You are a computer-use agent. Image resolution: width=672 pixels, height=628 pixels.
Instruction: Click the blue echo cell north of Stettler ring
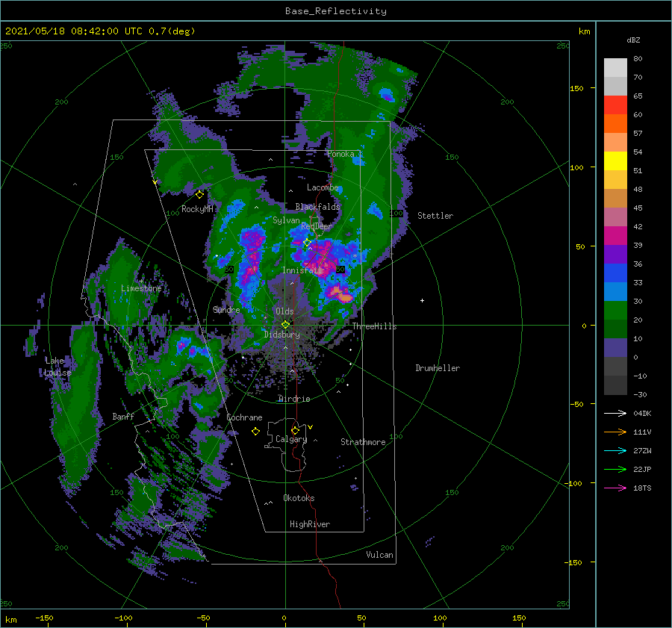pyautogui.click(x=387, y=94)
